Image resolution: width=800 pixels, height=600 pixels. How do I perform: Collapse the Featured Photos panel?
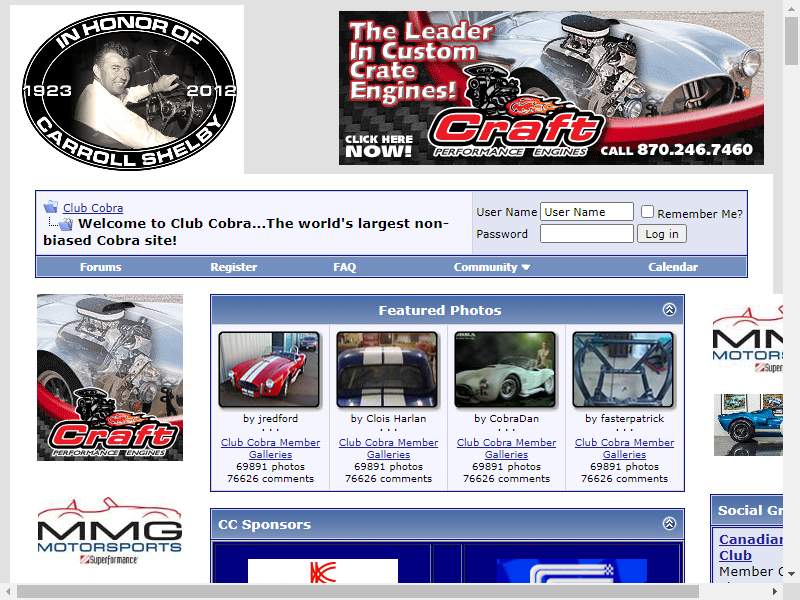point(669,310)
